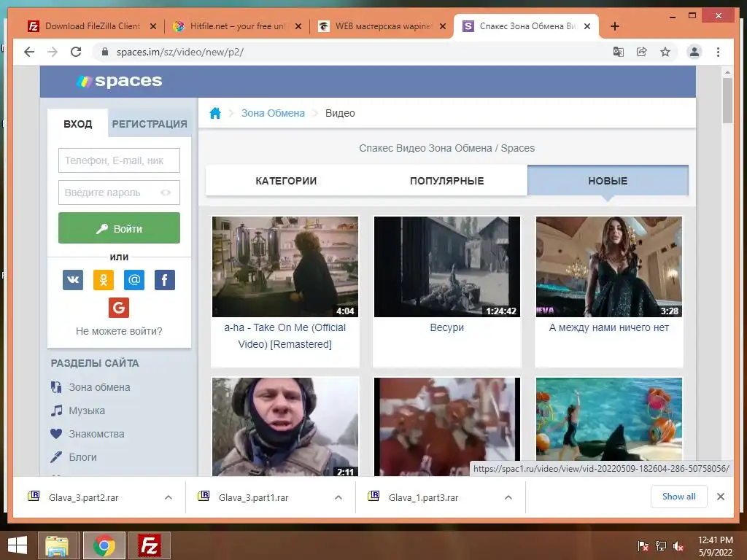Close the Hitfile.net tab
Viewport: 747px width, 560px height.
[x=298, y=26]
